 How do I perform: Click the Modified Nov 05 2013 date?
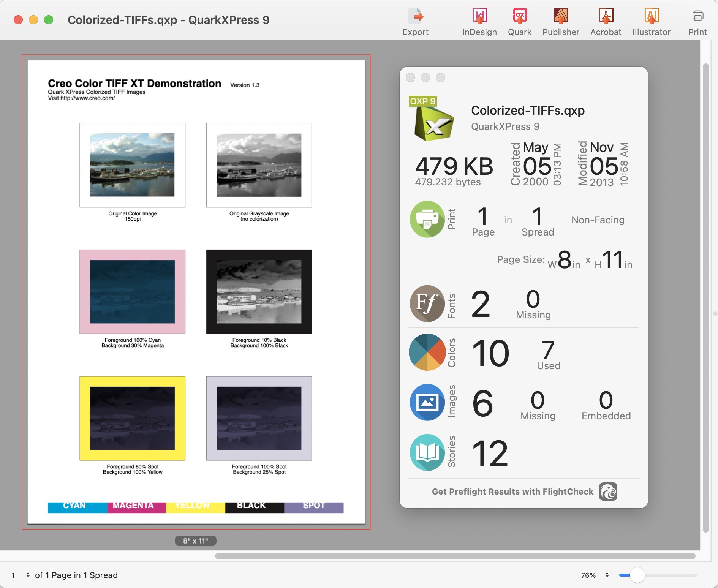[x=603, y=164]
